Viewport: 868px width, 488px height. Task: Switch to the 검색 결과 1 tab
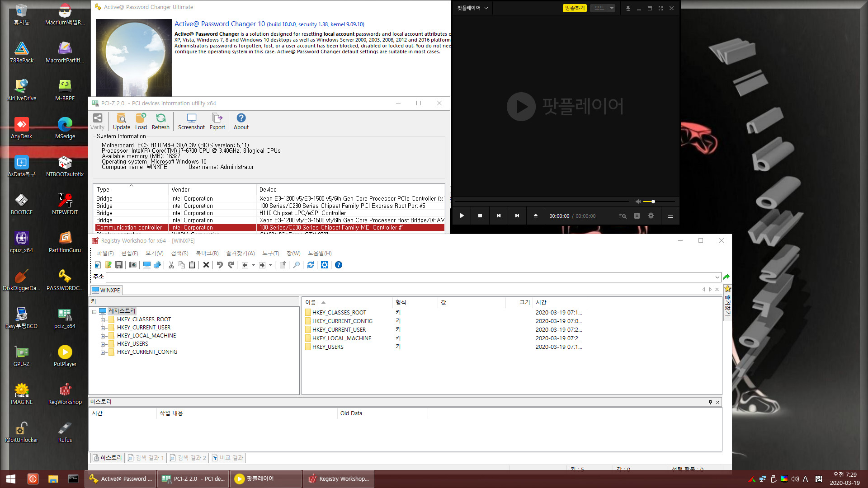pos(146,458)
